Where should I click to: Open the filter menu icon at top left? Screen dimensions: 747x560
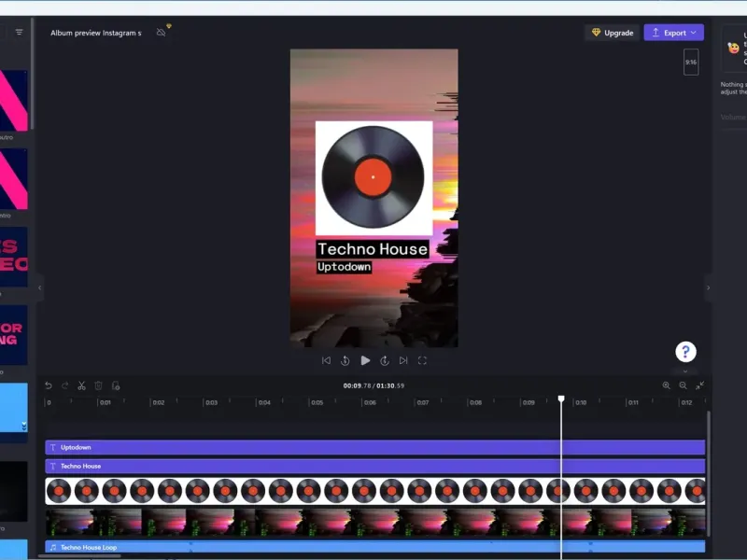pyautogui.click(x=19, y=32)
